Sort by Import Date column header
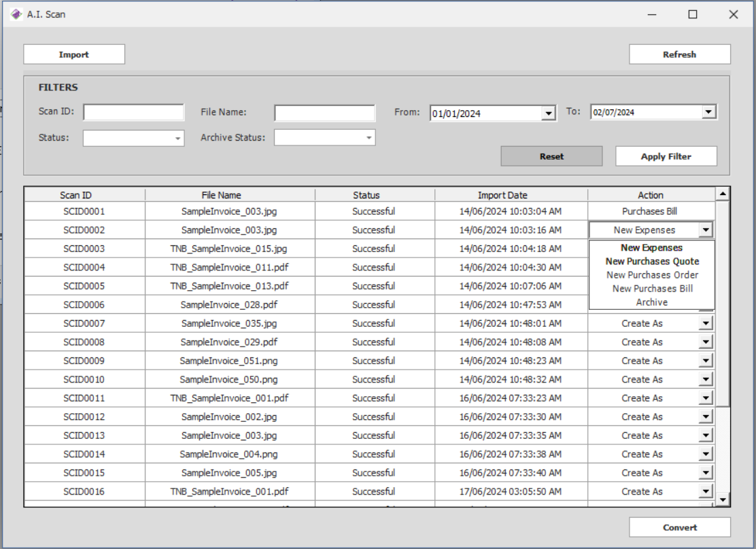This screenshot has height=549, width=756. coord(502,195)
